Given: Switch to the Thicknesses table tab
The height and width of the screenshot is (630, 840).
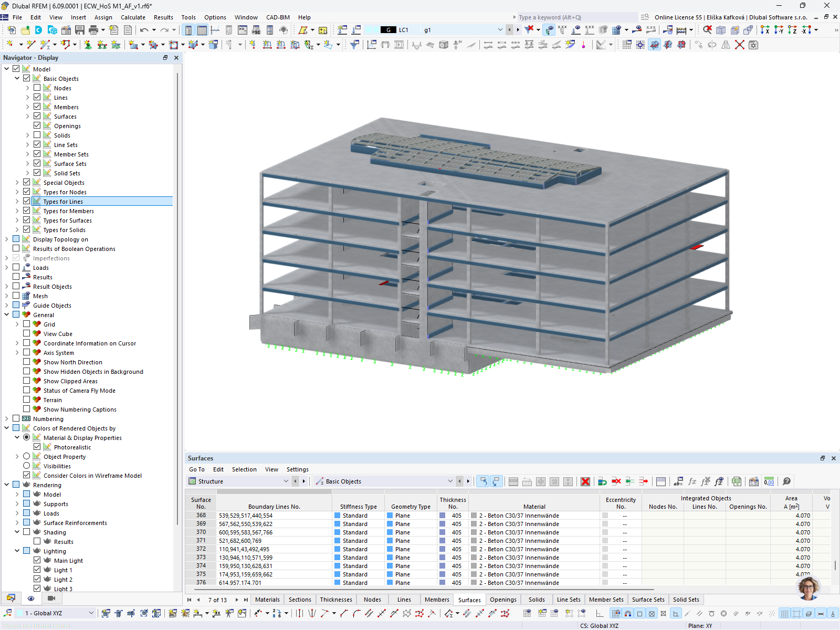Looking at the screenshot, I should click(335, 600).
